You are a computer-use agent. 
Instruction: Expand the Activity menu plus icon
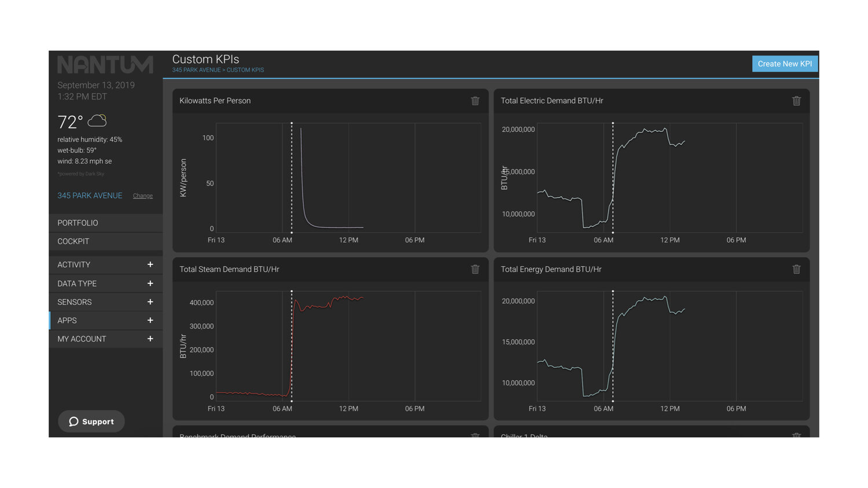coord(150,264)
